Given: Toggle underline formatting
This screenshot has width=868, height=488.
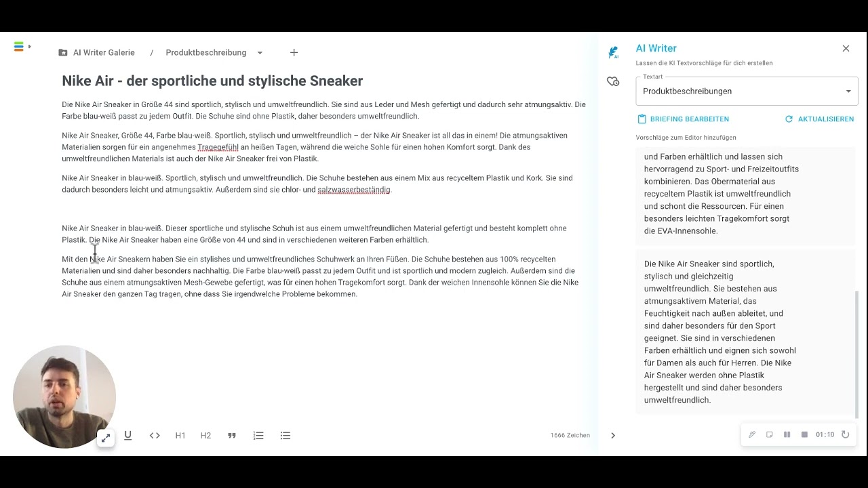Looking at the screenshot, I should tap(127, 435).
